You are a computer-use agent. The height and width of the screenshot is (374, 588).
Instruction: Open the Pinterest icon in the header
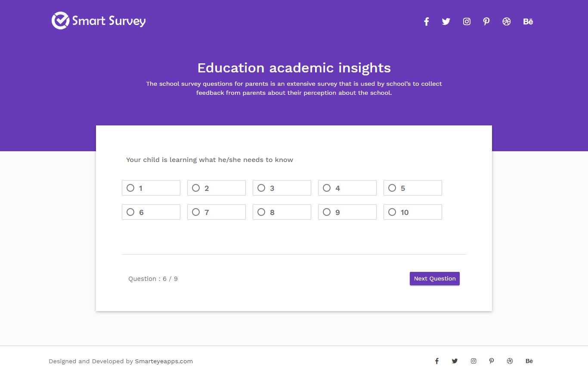tap(486, 22)
